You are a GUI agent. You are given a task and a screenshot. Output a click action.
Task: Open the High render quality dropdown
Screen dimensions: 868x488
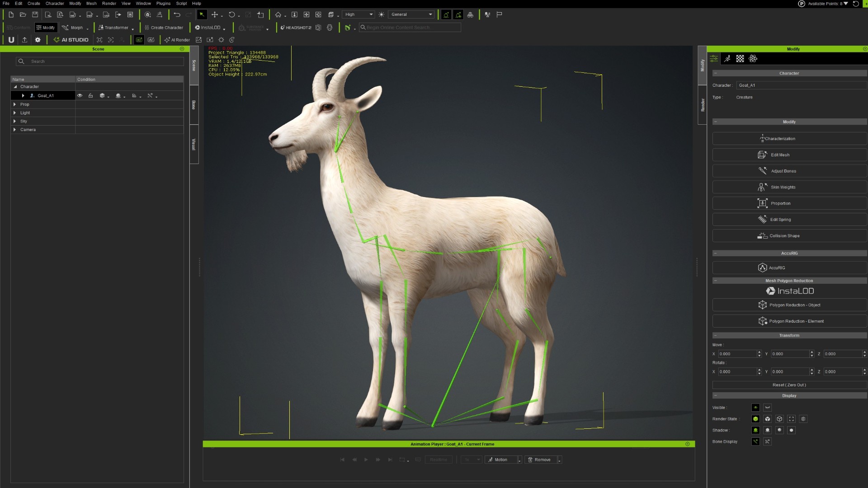(359, 14)
